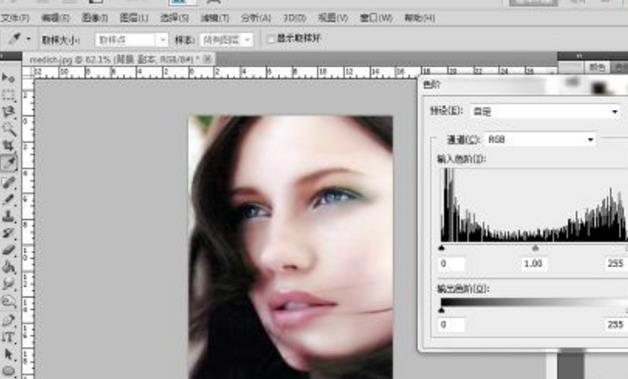Viewport: 628px width, 379px height.
Task: Click the black input level slider
Action: pos(441,248)
